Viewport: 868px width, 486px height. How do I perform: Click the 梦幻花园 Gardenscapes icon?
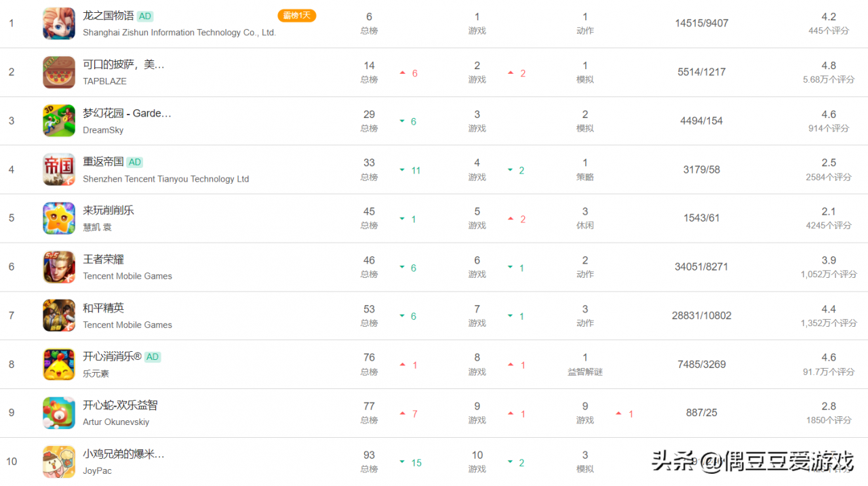pyautogui.click(x=59, y=121)
